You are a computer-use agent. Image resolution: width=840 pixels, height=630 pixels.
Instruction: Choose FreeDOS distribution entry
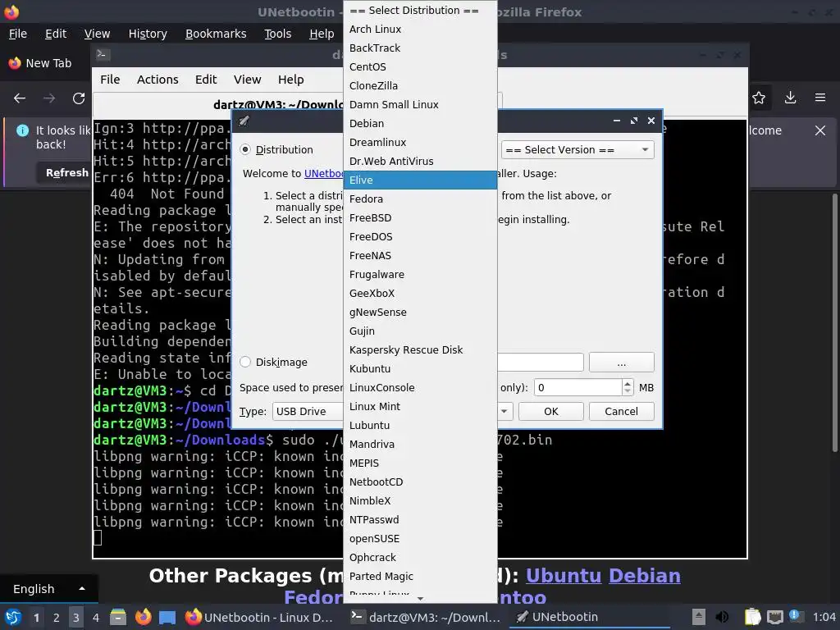coord(420,237)
